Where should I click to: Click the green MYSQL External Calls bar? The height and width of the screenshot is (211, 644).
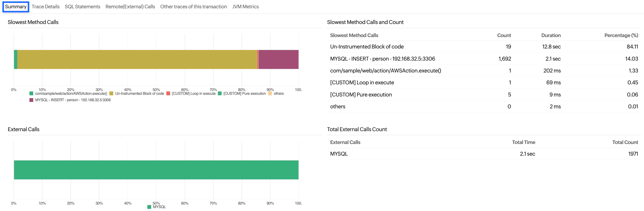coord(156,170)
